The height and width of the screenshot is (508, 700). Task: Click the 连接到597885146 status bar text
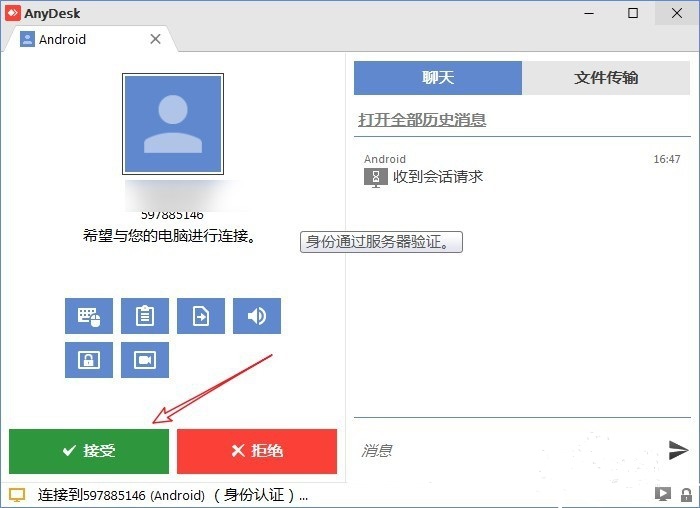click(x=173, y=495)
